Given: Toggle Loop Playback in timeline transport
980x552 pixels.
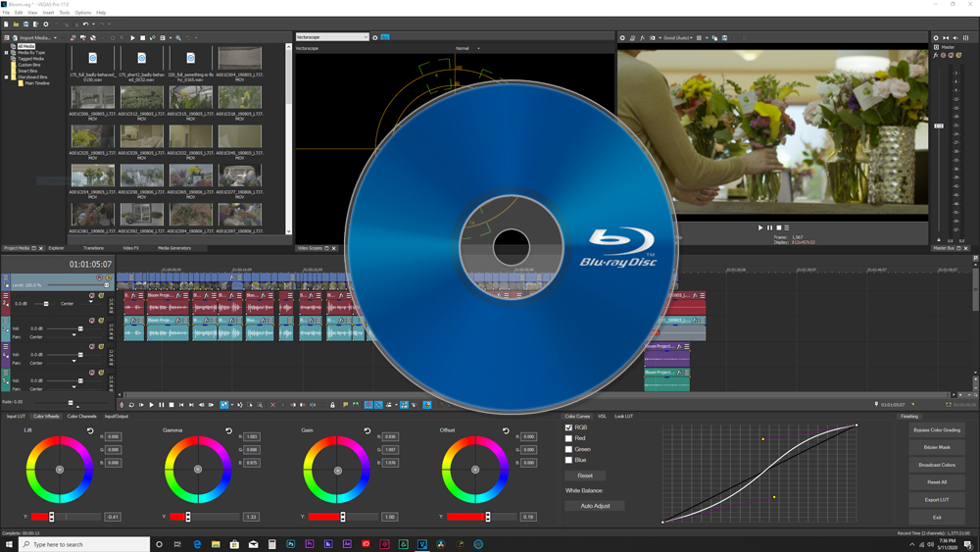Looking at the screenshot, I should [x=131, y=405].
